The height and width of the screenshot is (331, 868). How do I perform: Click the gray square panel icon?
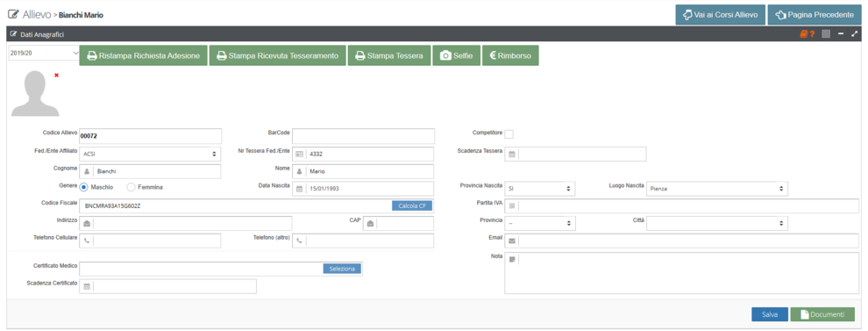pyautogui.click(x=826, y=34)
